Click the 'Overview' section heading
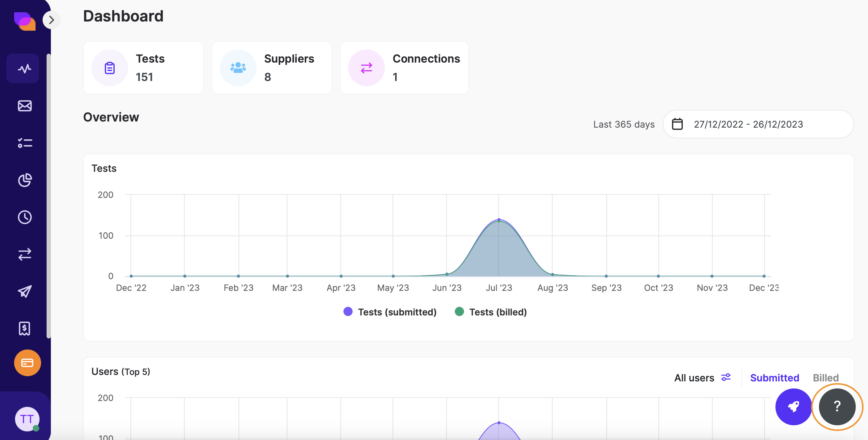The height and width of the screenshot is (440, 868). click(x=111, y=117)
